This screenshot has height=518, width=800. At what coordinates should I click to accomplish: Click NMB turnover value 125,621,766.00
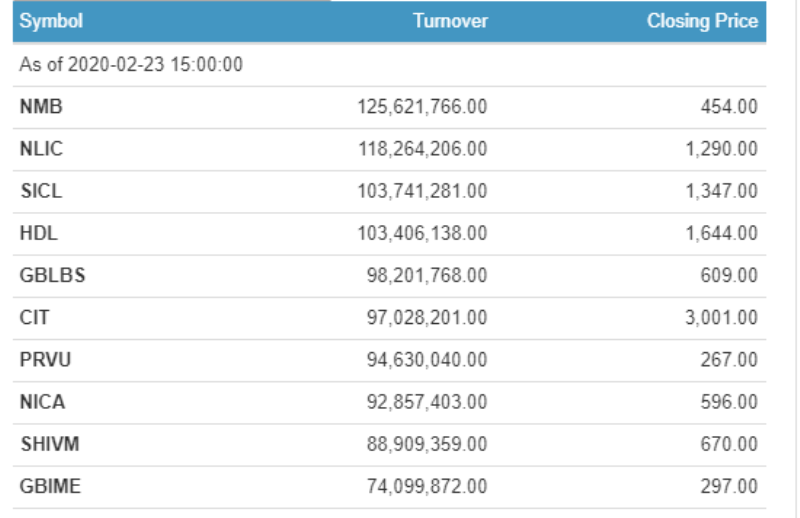tap(422, 107)
